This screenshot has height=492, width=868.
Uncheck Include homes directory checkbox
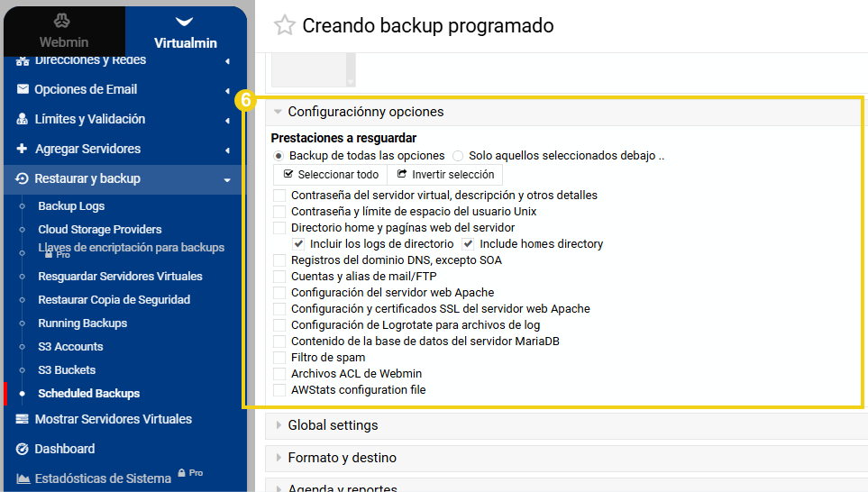[469, 243]
